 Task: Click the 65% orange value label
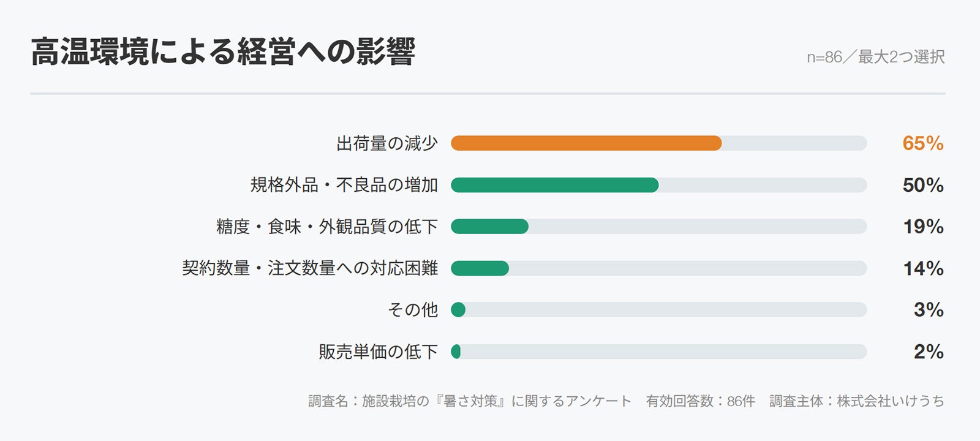tap(922, 143)
